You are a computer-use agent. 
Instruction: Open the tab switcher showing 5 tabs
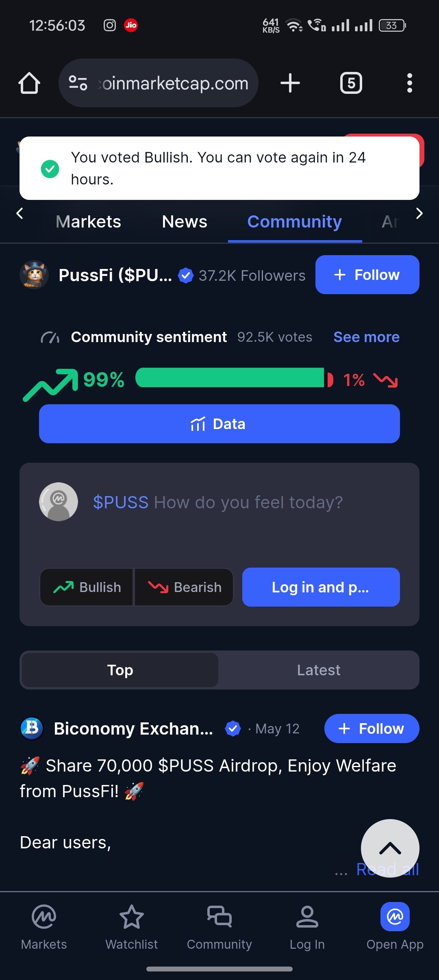(351, 83)
